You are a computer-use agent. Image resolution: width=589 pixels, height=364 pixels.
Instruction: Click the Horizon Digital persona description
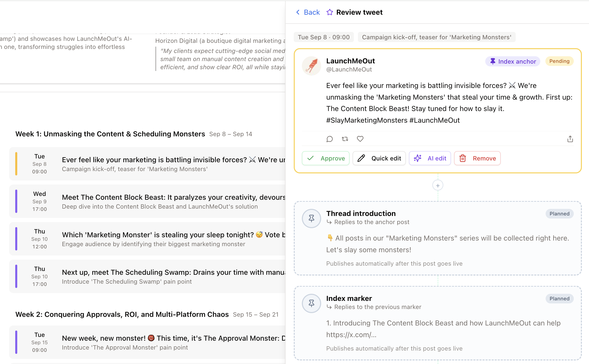[x=220, y=41]
